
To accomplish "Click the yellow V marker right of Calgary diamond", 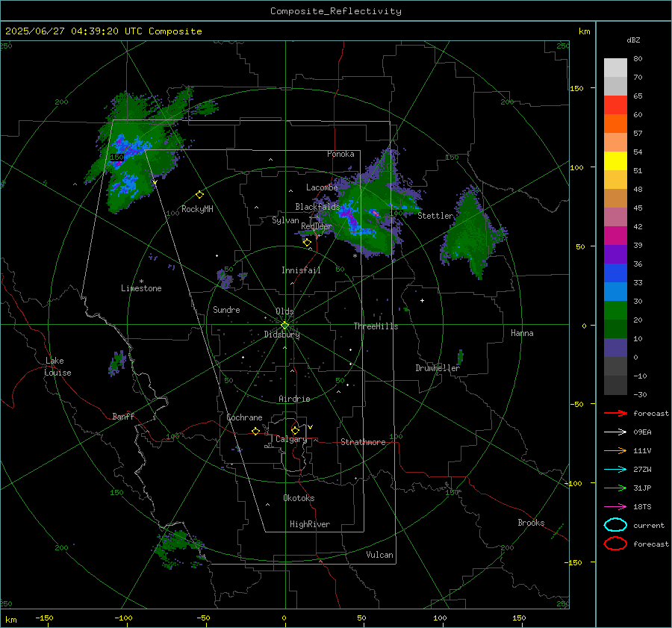I will click(311, 427).
